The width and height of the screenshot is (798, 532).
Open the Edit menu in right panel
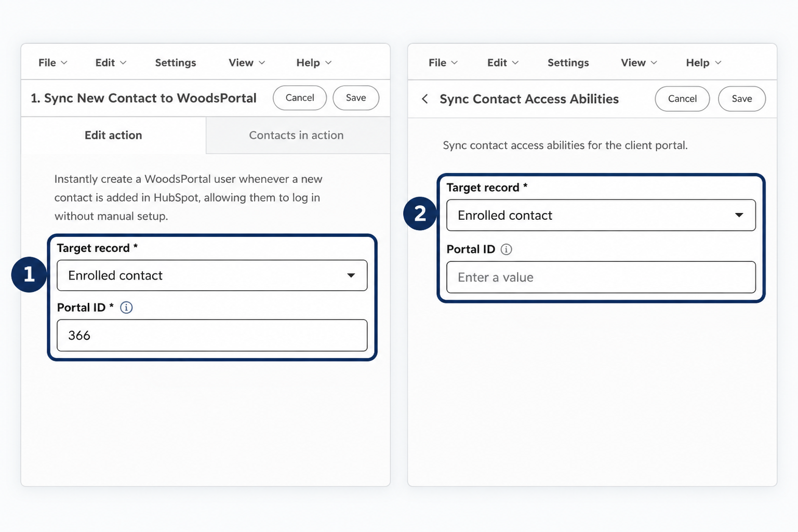(503, 63)
